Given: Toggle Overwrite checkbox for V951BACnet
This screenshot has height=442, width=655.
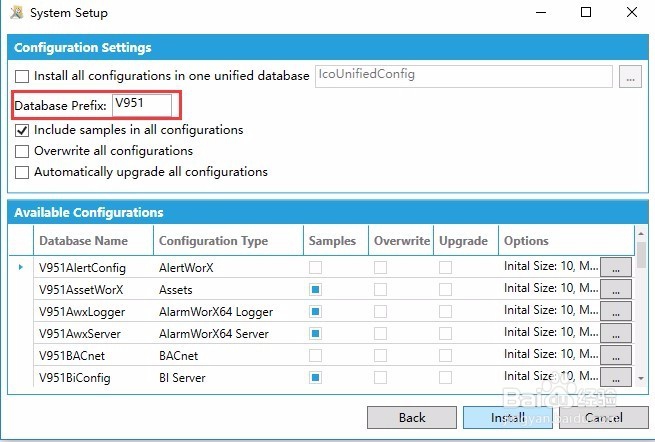Looking at the screenshot, I should [380, 356].
